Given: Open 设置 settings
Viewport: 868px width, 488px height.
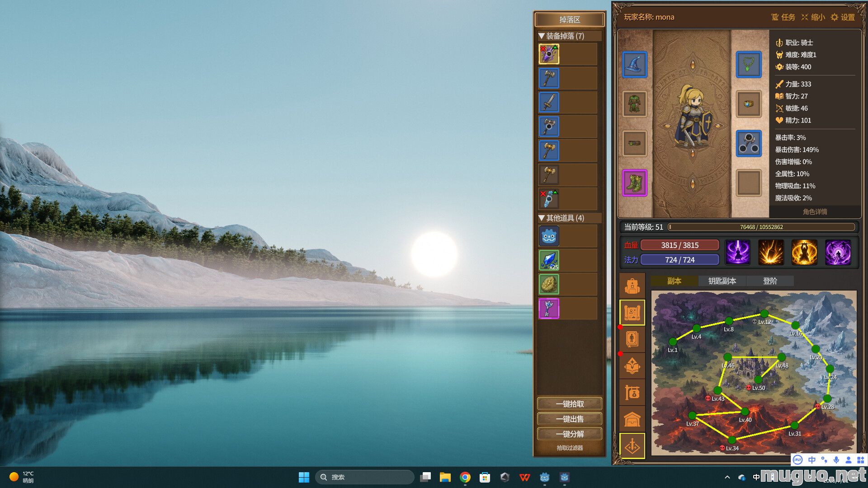Looking at the screenshot, I should point(843,17).
